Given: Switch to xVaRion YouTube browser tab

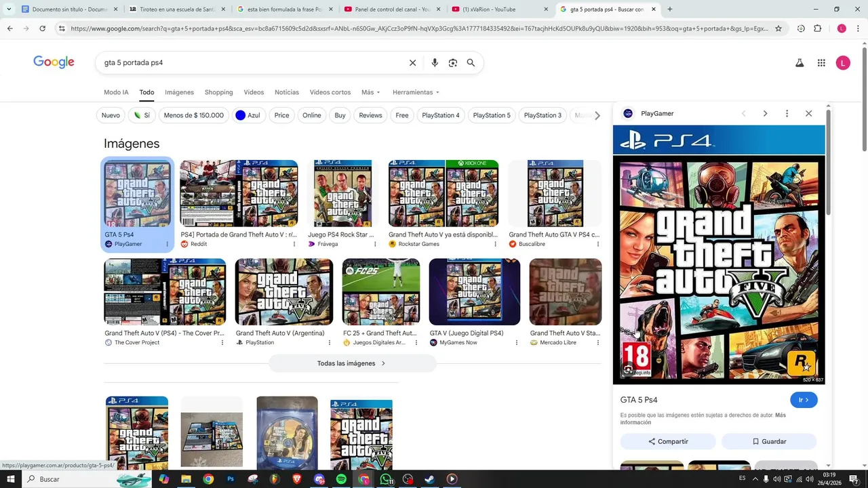Looking at the screenshot, I should [x=500, y=9].
